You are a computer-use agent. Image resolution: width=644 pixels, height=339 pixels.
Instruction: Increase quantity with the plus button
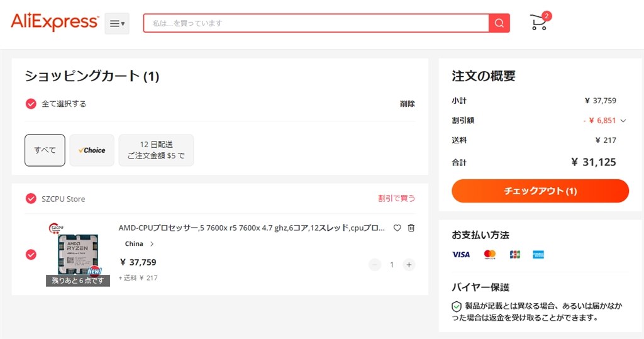pos(409,265)
